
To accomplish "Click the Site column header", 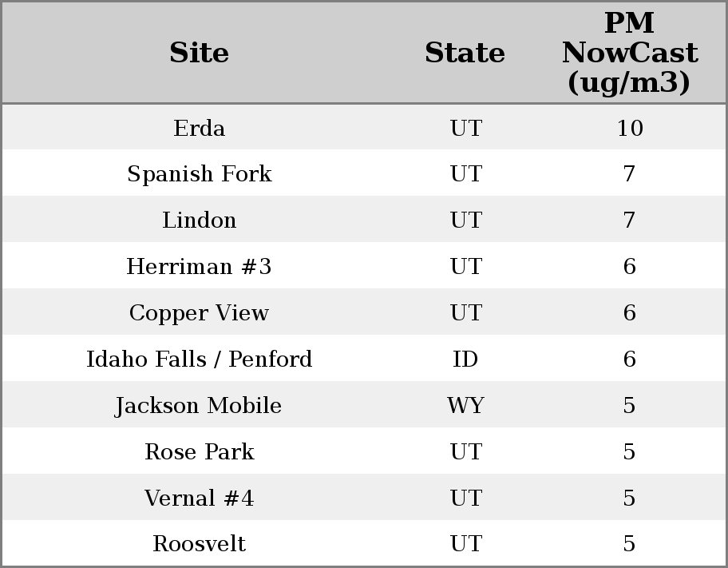I will [199, 53].
